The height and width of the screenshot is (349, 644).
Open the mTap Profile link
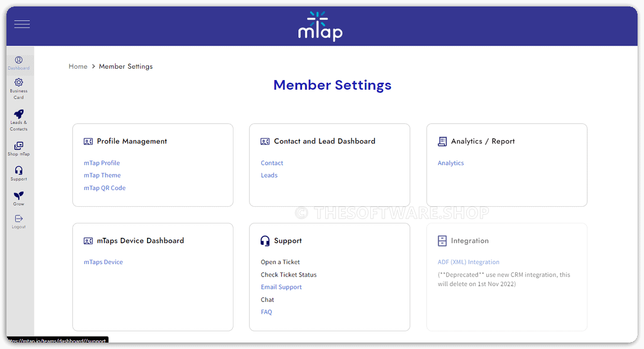tap(102, 163)
